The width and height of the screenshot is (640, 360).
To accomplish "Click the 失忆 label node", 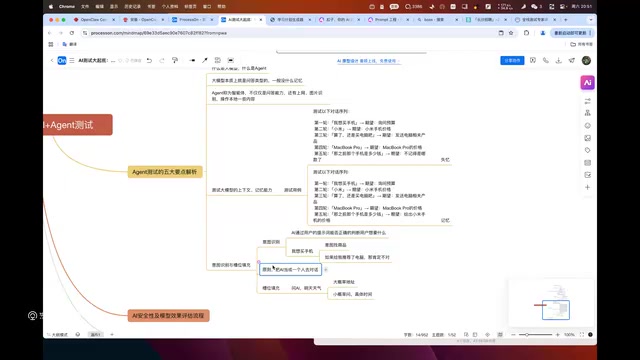I will coord(445,160).
